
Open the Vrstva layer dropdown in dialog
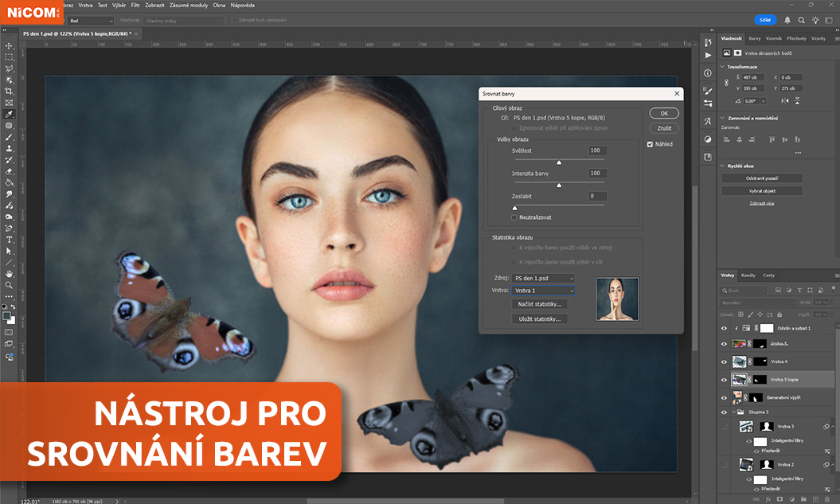(542, 291)
